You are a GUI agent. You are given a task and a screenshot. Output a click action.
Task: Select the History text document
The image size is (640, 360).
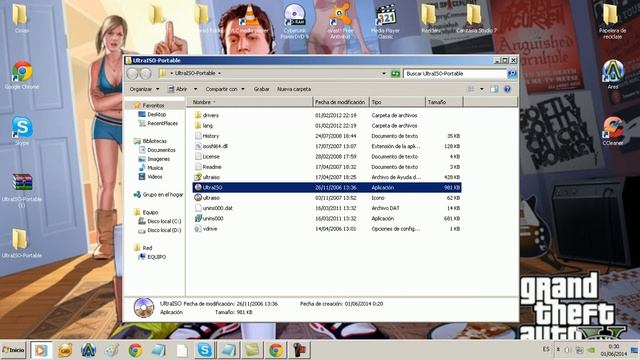(x=327, y=136)
